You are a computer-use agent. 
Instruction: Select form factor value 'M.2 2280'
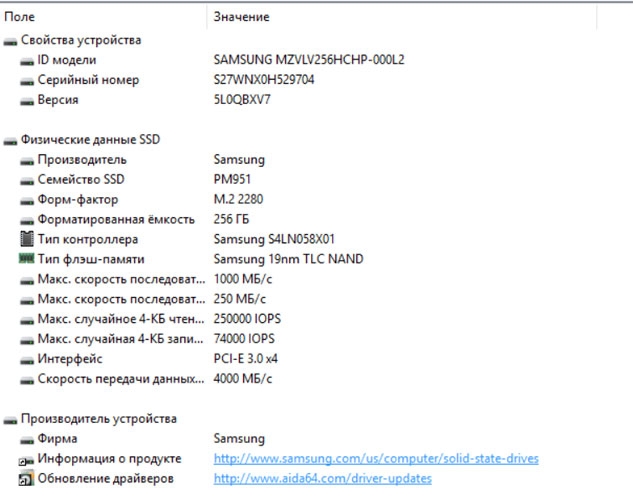coord(238,199)
